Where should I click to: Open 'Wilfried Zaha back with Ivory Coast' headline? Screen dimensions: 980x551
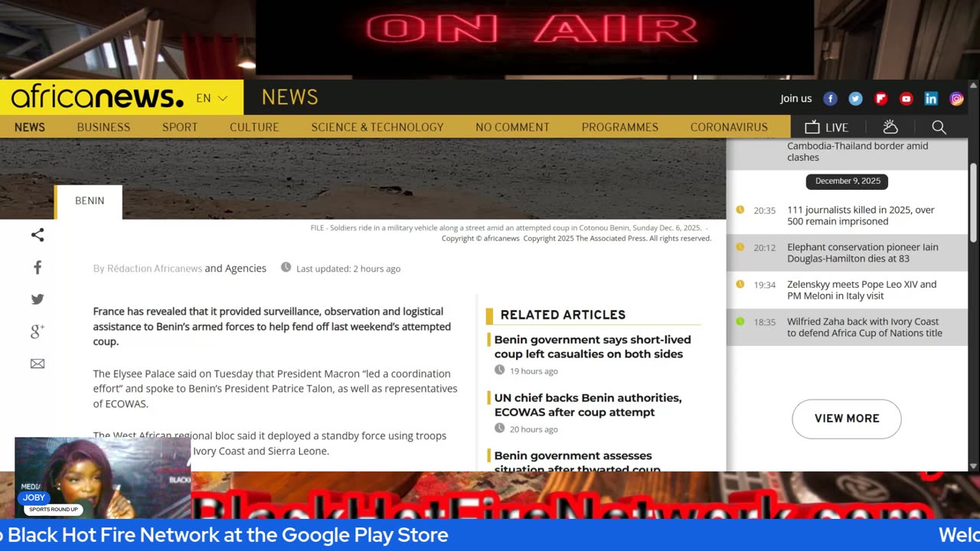point(864,328)
